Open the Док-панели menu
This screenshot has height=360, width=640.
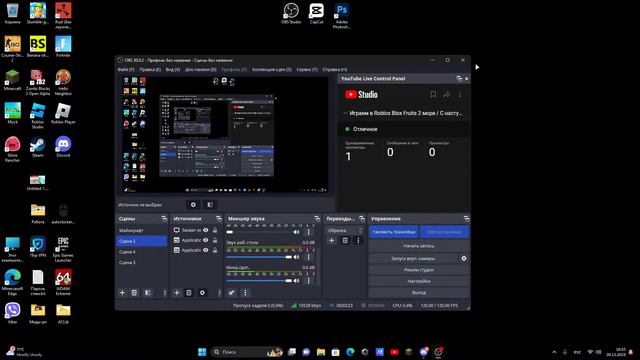pyautogui.click(x=200, y=69)
